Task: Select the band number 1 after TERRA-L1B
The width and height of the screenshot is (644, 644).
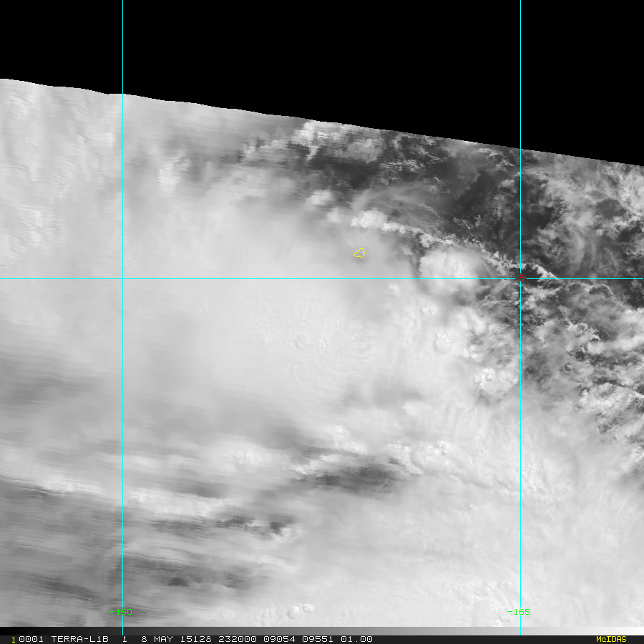Action: (125, 639)
